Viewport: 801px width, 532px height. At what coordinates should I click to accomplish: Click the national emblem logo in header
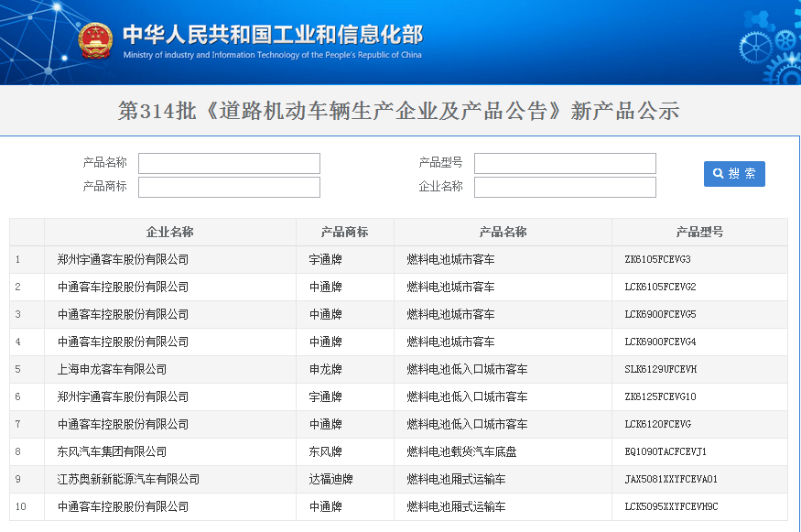pos(94,41)
